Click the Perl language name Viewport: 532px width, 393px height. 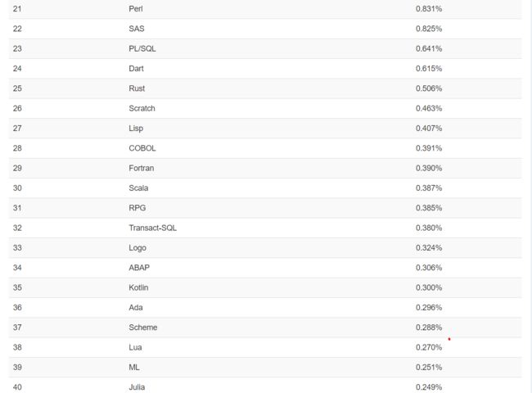[136, 9]
